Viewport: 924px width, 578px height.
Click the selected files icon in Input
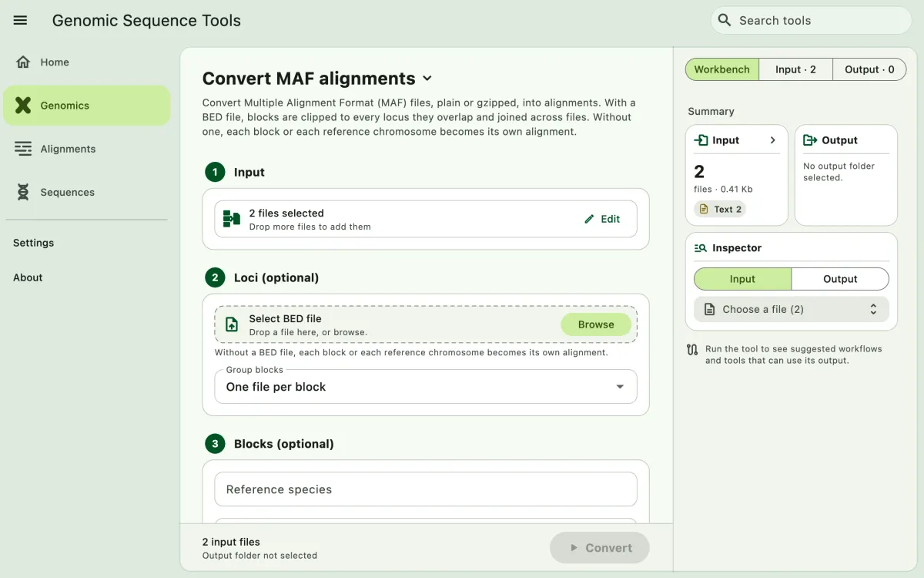[x=232, y=219]
